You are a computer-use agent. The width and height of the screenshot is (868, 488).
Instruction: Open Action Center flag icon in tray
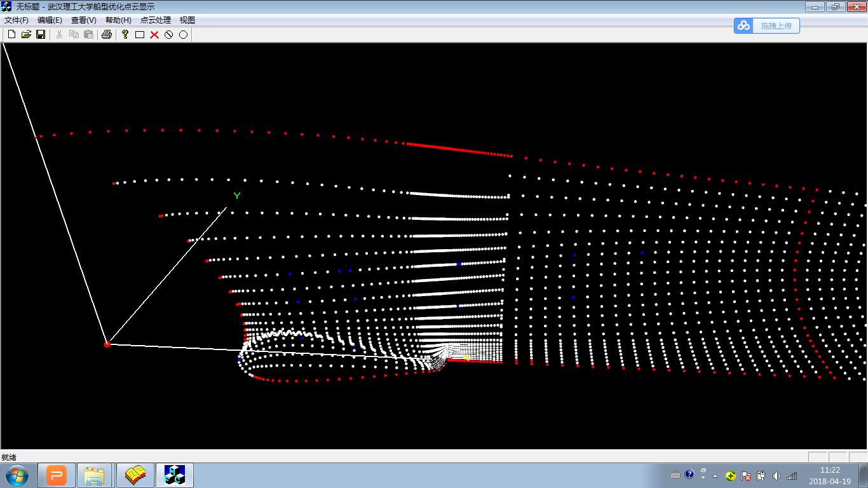(747, 476)
